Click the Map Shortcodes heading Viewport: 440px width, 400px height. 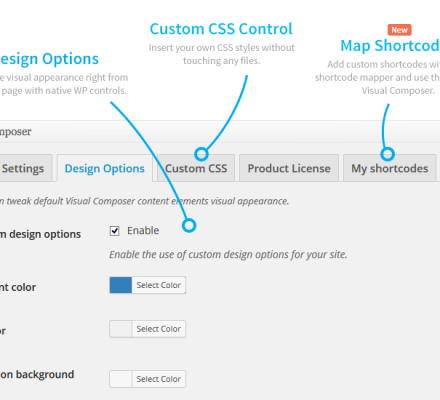(x=390, y=46)
